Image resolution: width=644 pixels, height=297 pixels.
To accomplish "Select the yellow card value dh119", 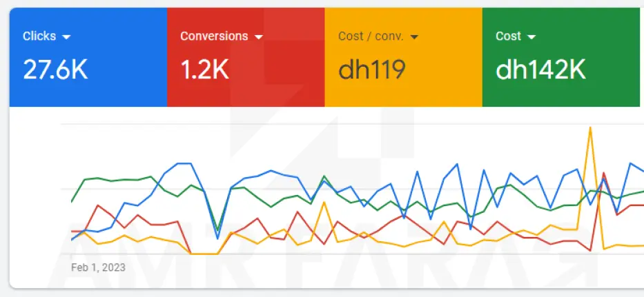I will coord(372,70).
